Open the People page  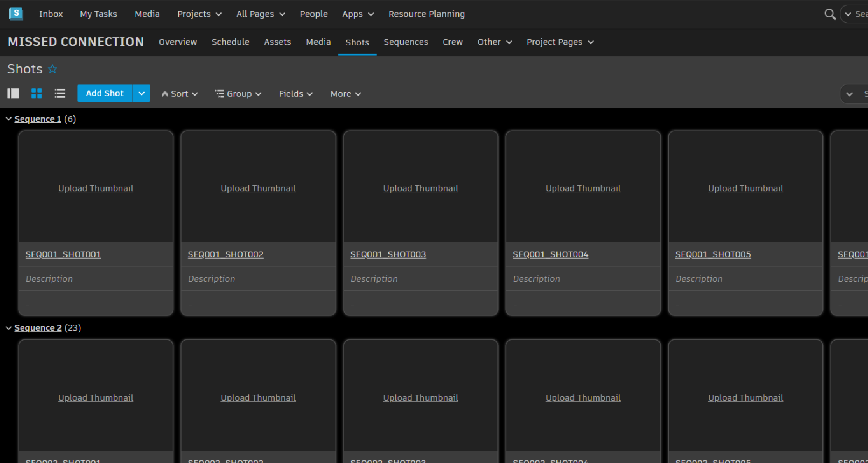[314, 14]
